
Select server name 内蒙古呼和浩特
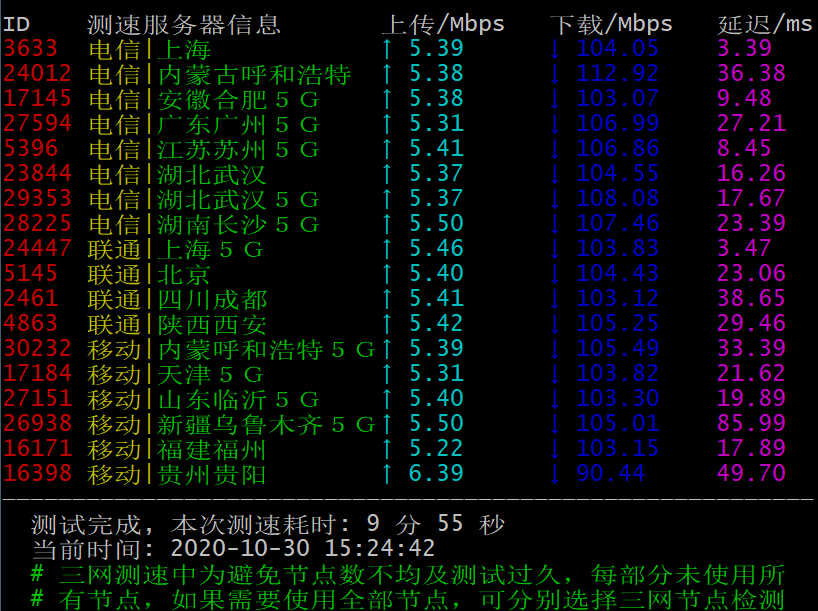[x=255, y=74]
